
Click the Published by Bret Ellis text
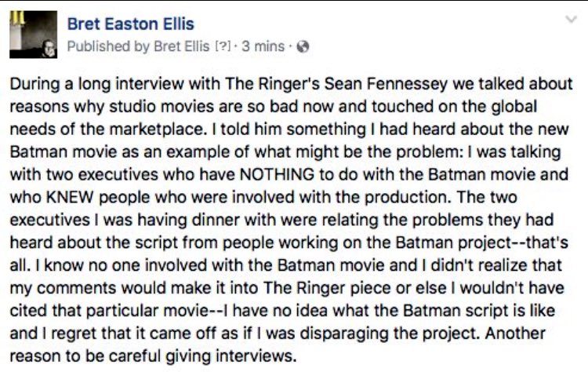(x=138, y=46)
